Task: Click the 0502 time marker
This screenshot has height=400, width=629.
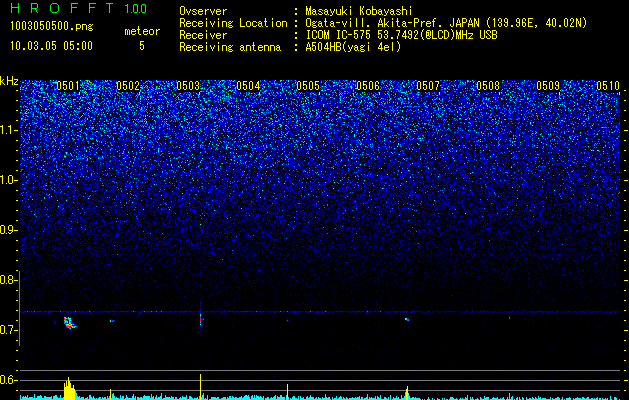Action: tap(128, 86)
